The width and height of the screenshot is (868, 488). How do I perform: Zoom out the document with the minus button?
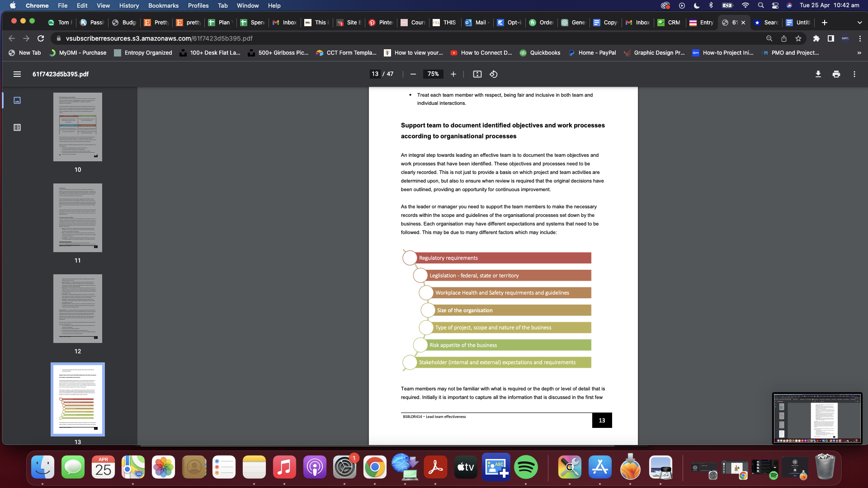(412, 74)
